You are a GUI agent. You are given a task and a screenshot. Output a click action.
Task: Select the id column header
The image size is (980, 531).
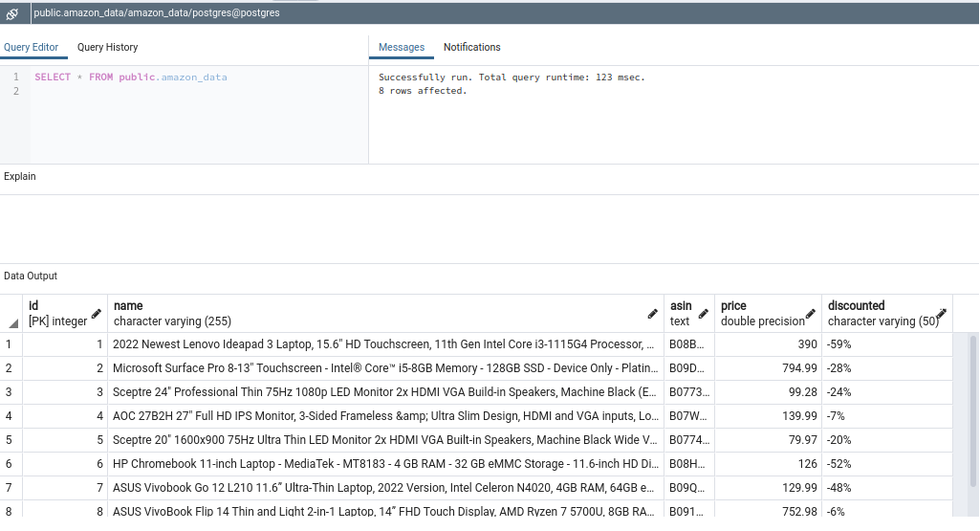(x=65, y=314)
